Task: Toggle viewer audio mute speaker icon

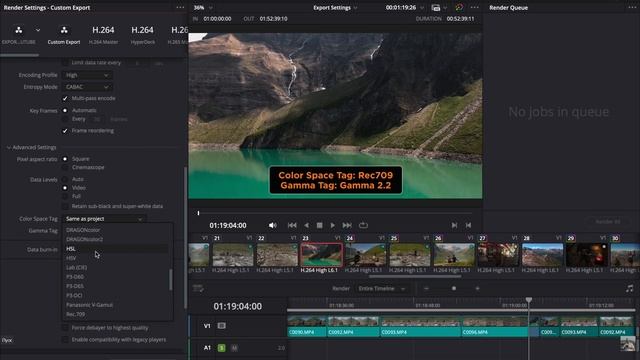Action: [272, 225]
